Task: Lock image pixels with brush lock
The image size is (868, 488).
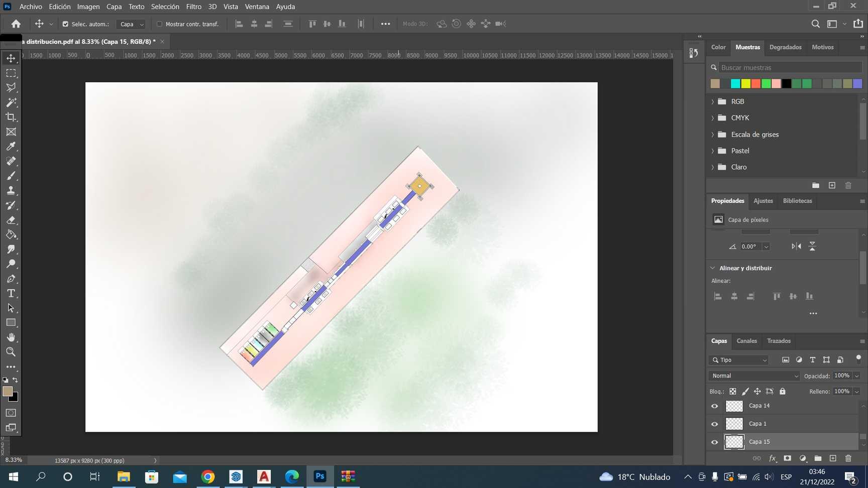Action: click(745, 392)
